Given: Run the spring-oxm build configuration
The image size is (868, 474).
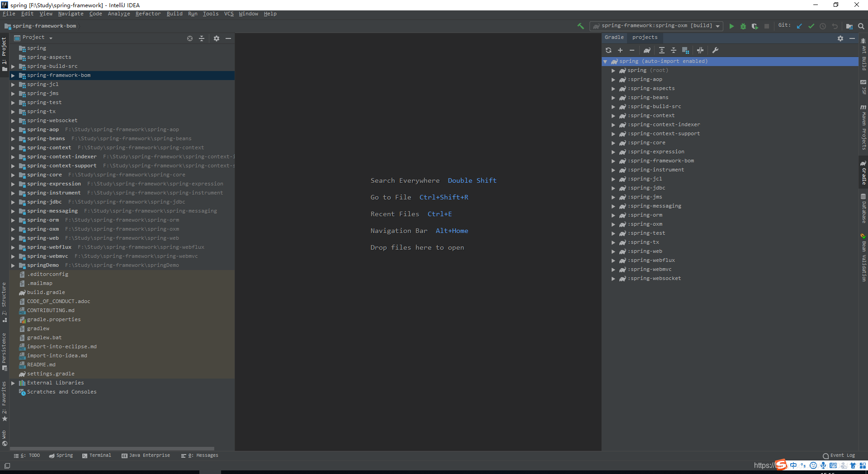Looking at the screenshot, I should (731, 26).
